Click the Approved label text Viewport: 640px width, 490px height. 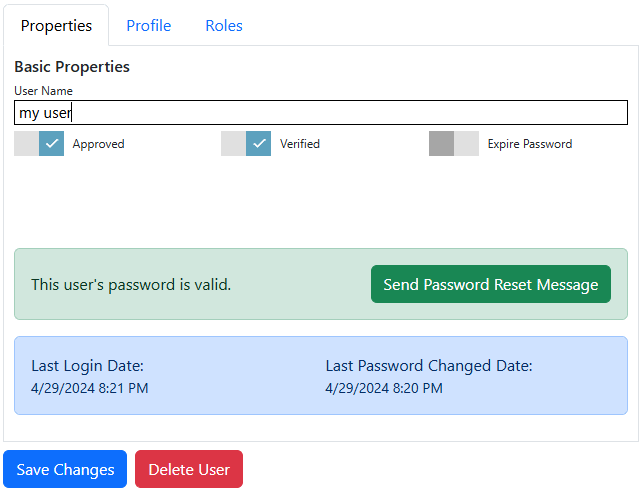(98, 144)
